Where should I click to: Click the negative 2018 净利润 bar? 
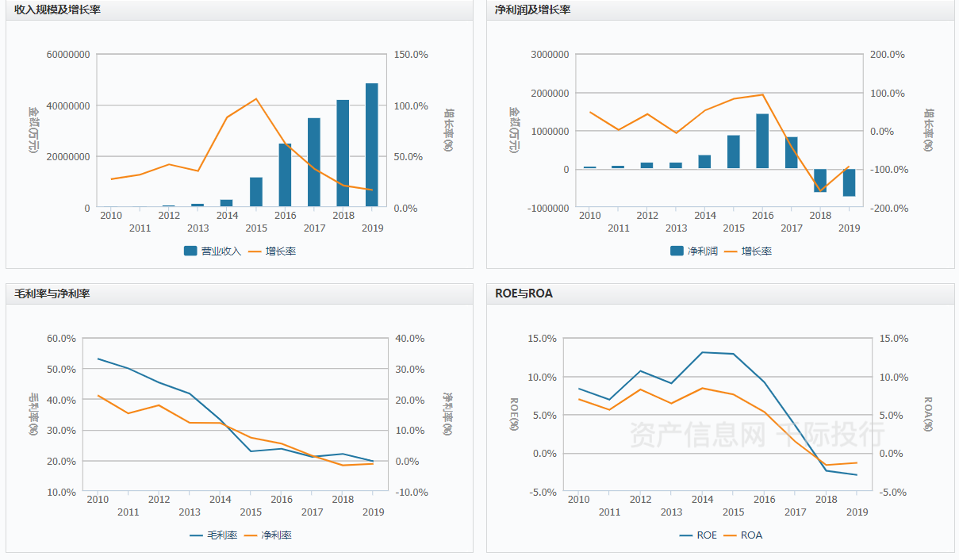click(x=820, y=180)
